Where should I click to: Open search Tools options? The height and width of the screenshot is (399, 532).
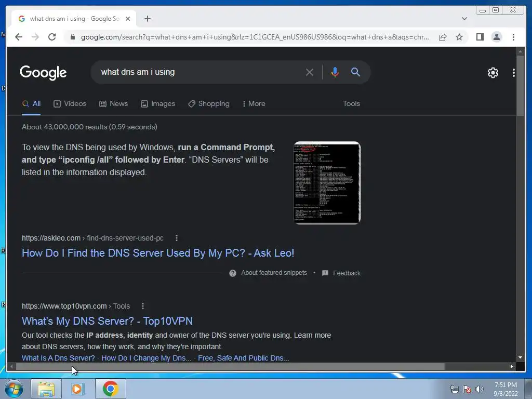pos(351,104)
